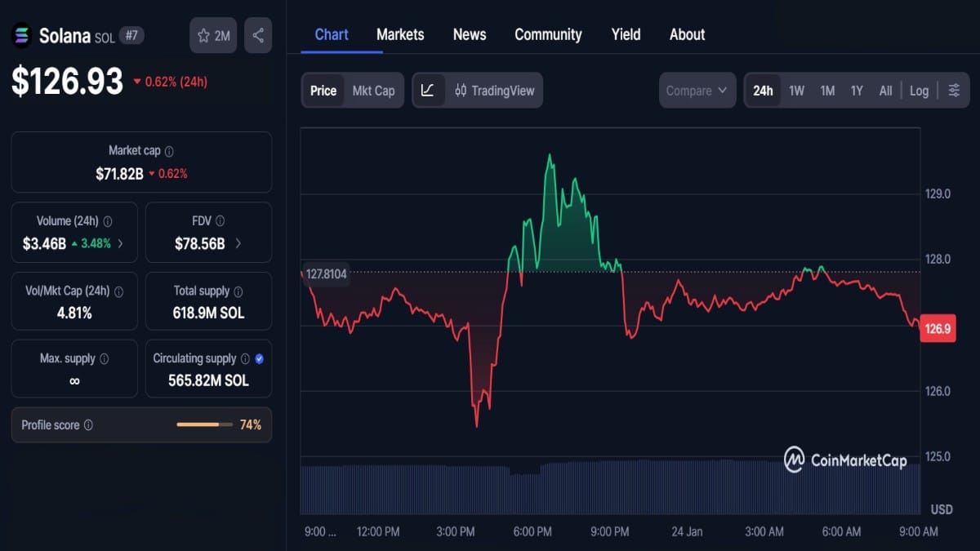Click the 3:00 AM time axis label

(x=764, y=531)
